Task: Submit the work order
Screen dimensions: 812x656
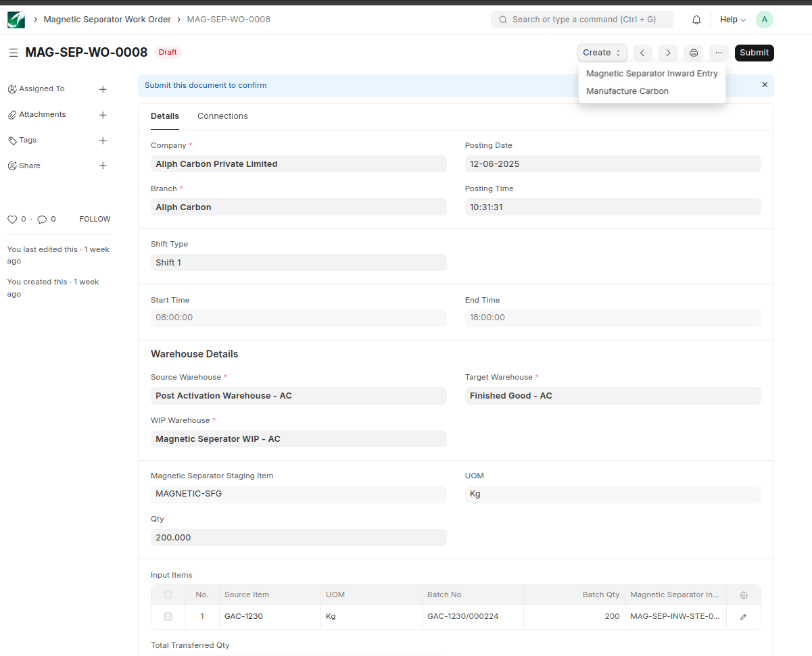Action: click(x=754, y=53)
